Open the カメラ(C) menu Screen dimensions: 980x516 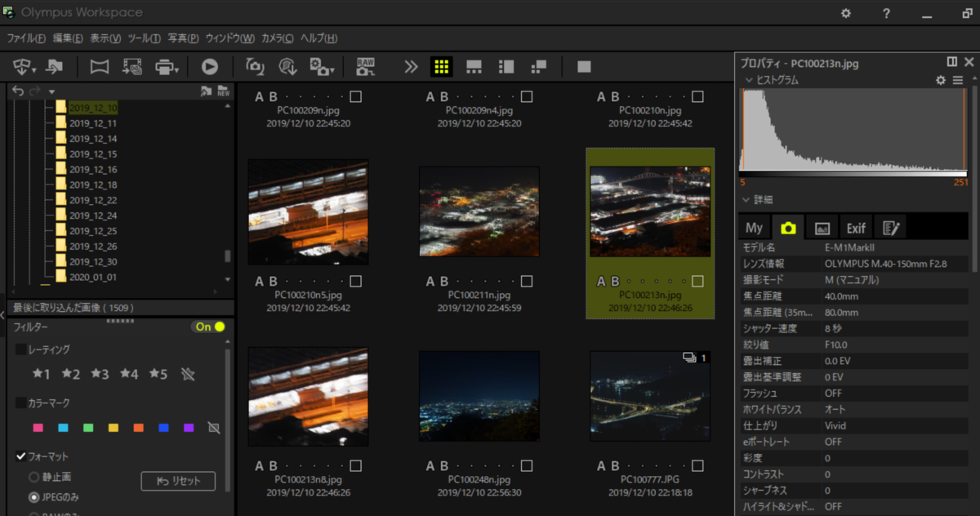coord(278,38)
